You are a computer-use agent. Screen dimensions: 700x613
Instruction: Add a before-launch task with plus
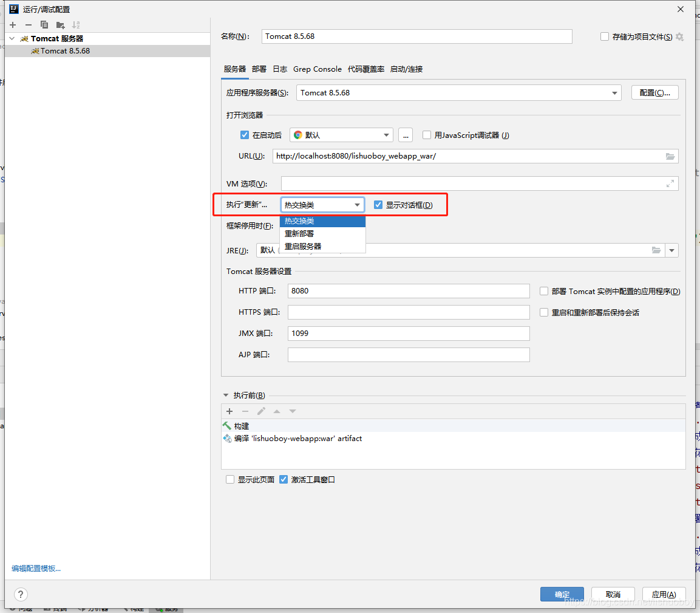coord(229,411)
